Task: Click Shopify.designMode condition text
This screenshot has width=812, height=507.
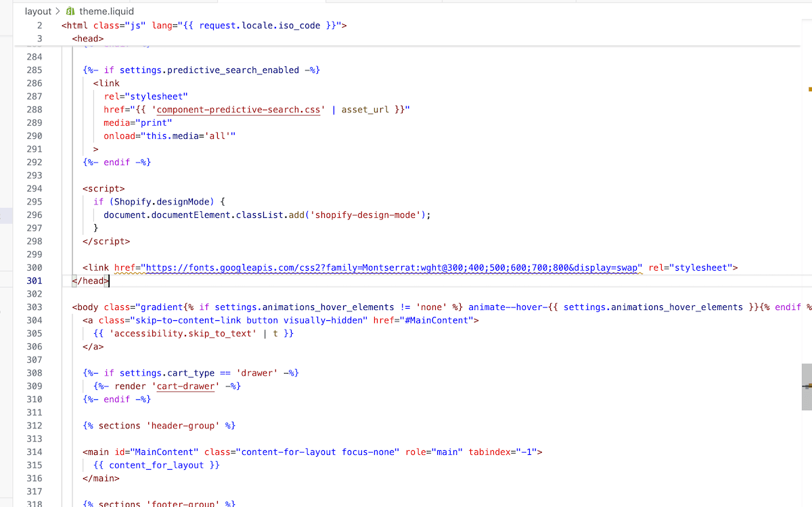Action: [x=162, y=202]
